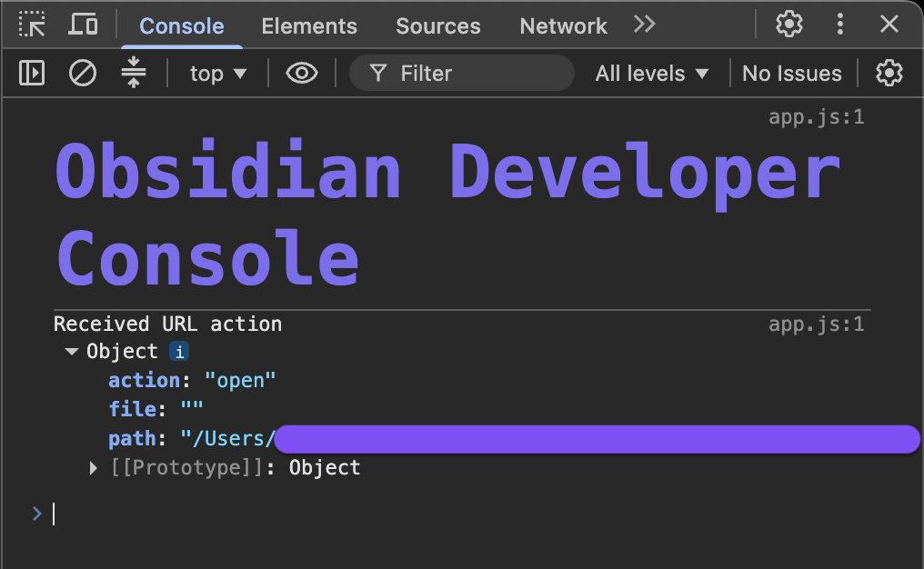Open console settings gear
The width and height of the screenshot is (924, 569).
[x=889, y=73]
